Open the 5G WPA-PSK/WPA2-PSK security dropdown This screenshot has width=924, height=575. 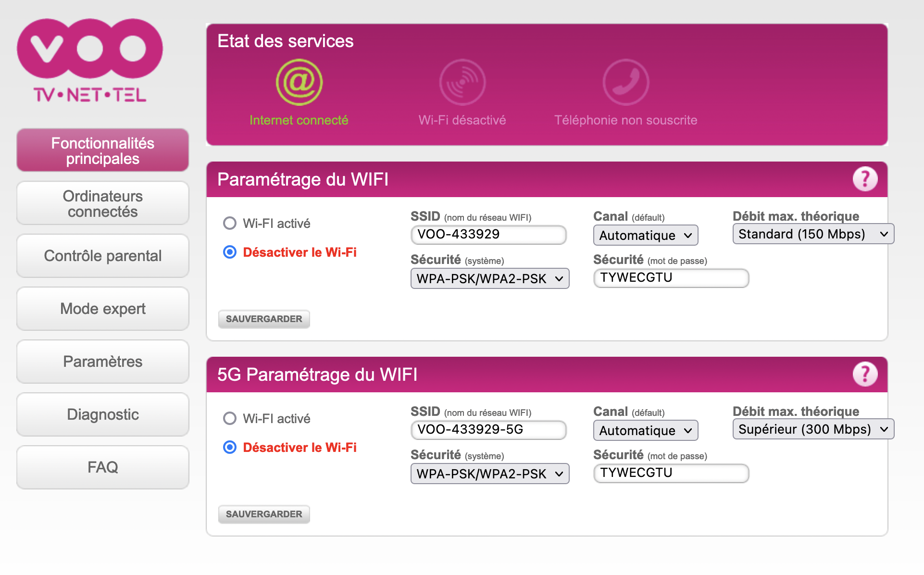pyautogui.click(x=489, y=474)
